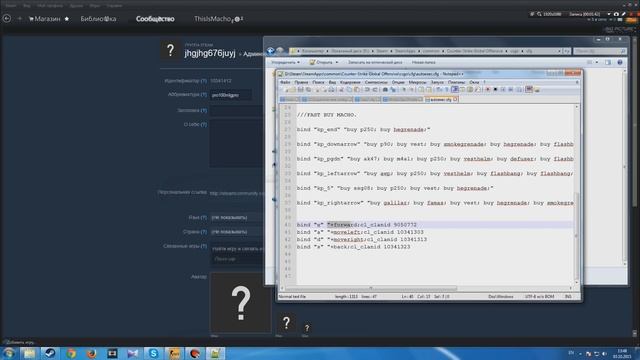This screenshot has width=640, height=360.
Task: Open the Макросы menu in Notepad++
Action: tap(417, 82)
